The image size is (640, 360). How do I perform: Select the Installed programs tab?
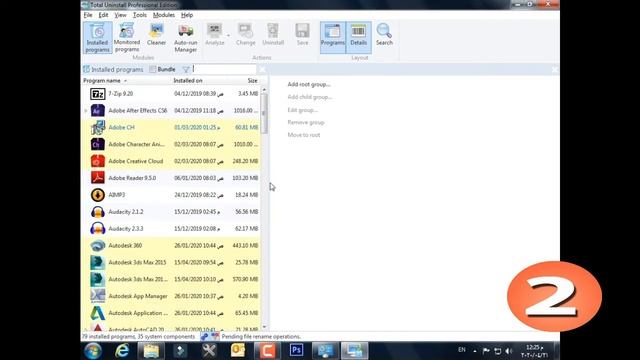point(113,69)
